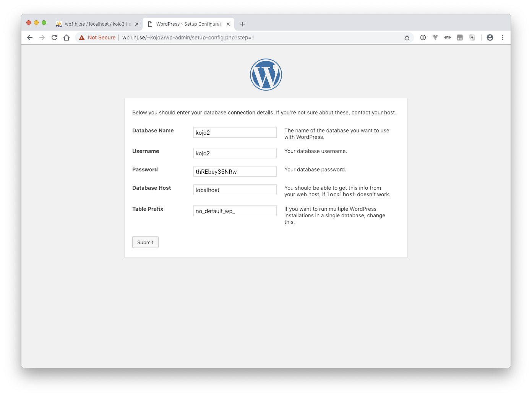Open the 1Password-style circle extension icon
Viewport: 532px width, 396px height.
(x=423, y=37)
